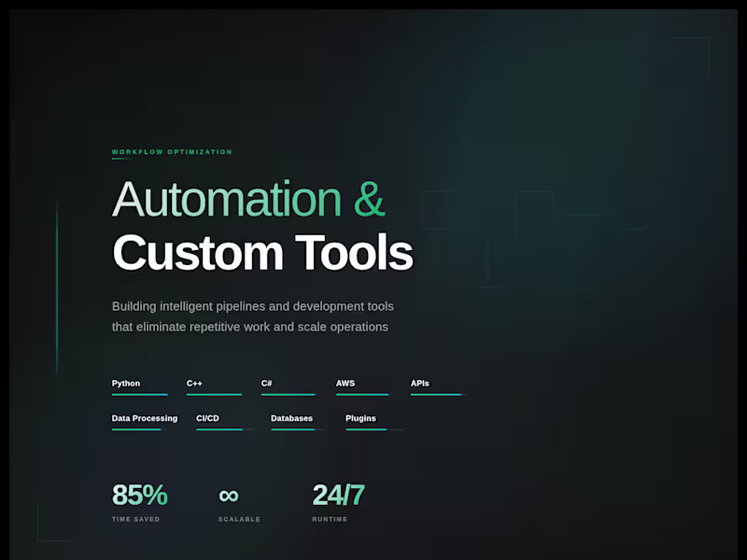Select the Data Processing tag

pos(144,418)
